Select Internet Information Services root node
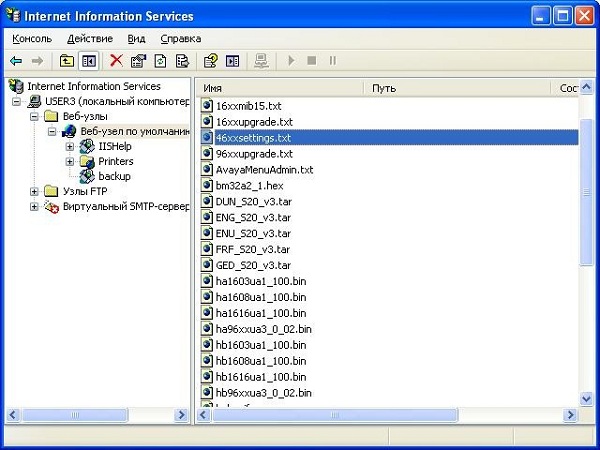The image size is (600, 450). point(94,86)
